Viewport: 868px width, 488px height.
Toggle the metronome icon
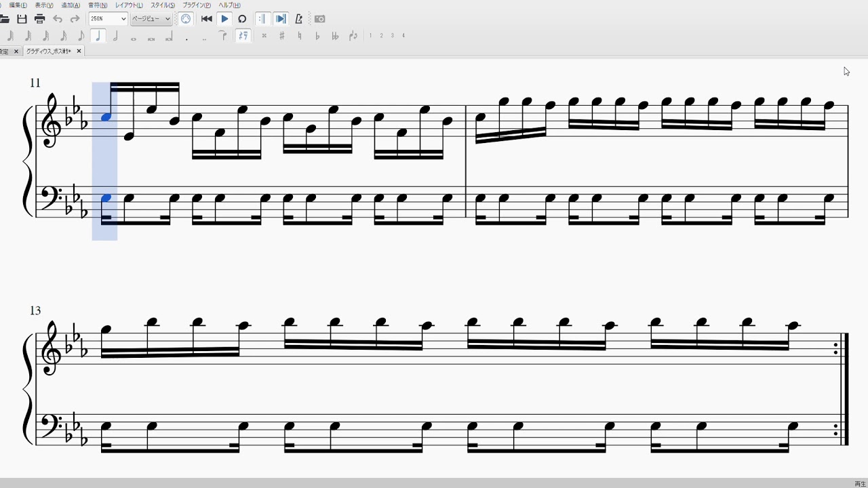coord(298,19)
